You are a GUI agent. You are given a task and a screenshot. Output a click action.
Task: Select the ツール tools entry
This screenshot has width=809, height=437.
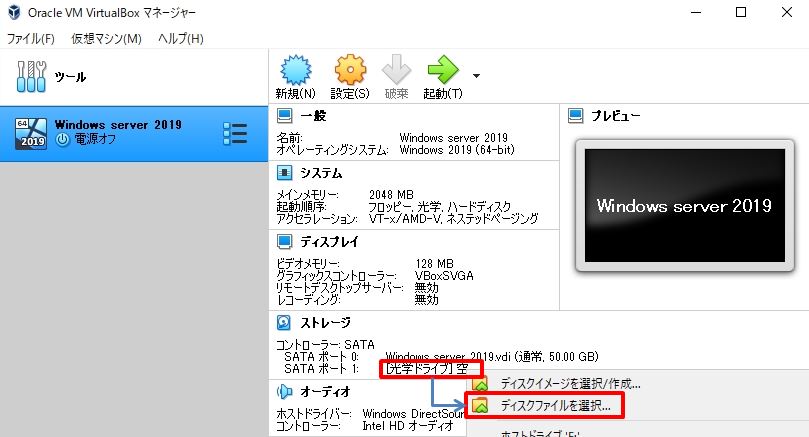point(134,77)
